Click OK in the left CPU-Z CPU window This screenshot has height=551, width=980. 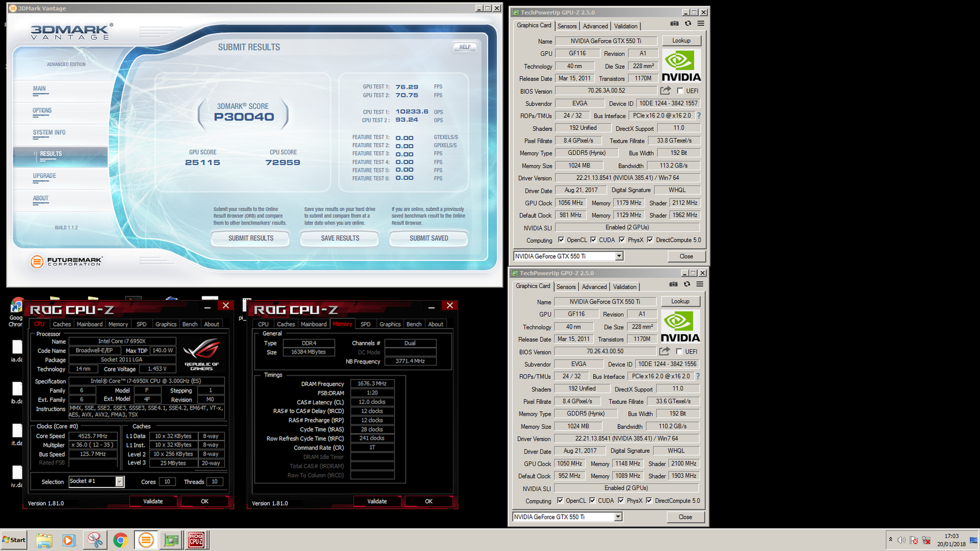[x=204, y=501]
